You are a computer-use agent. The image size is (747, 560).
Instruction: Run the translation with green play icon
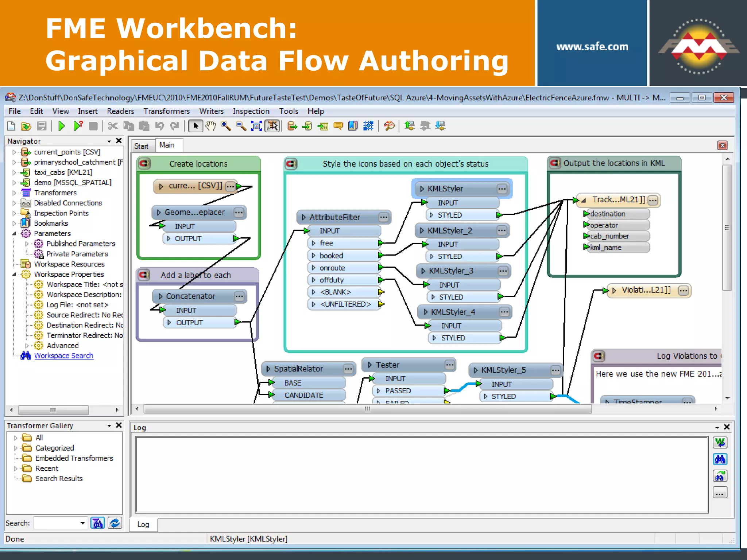(62, 126)
